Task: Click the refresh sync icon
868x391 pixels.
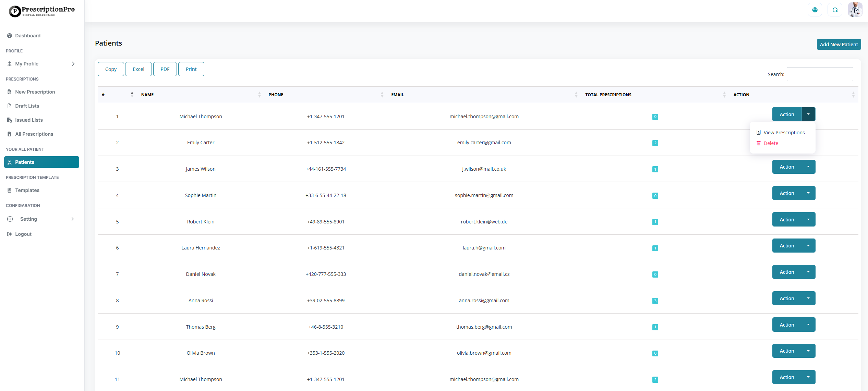Action: [x=835, y=10]
